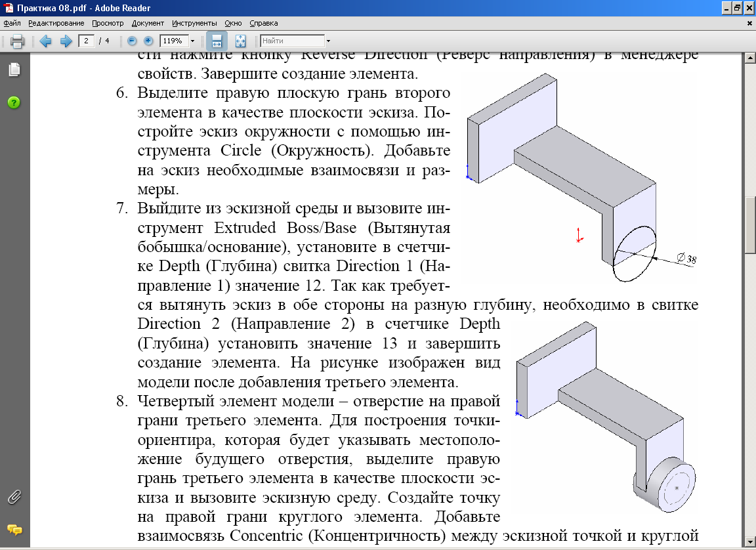This screenshot has height=550, width=756.
Task: Click the scroll down arrow at bottom
Action: [750, 544]
